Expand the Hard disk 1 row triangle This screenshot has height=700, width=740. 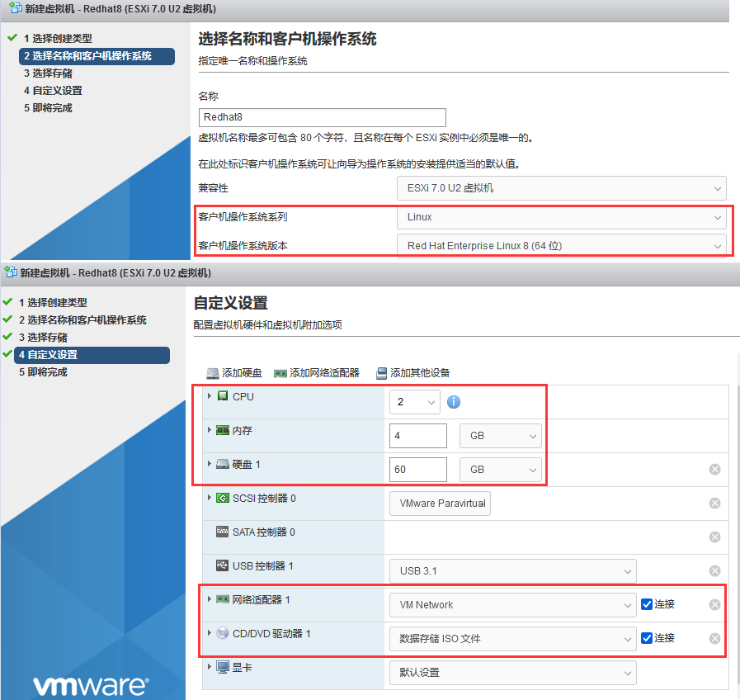[209, 464]
